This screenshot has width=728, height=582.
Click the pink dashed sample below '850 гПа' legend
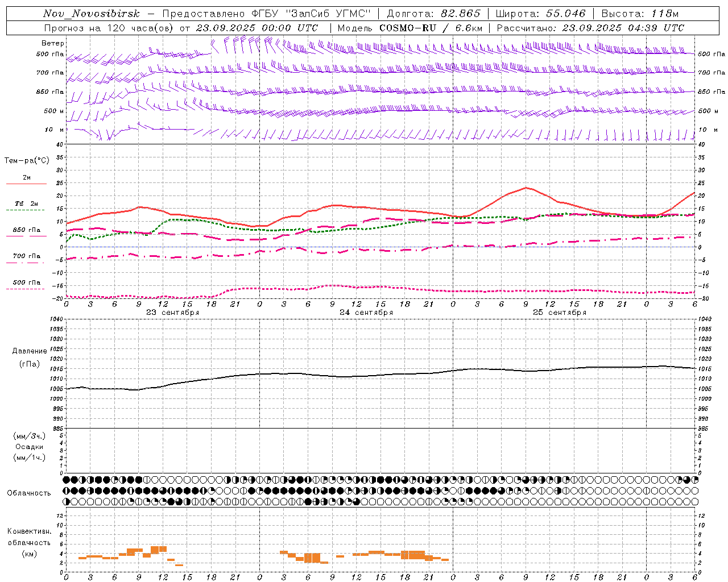click(x=26, y=236)
